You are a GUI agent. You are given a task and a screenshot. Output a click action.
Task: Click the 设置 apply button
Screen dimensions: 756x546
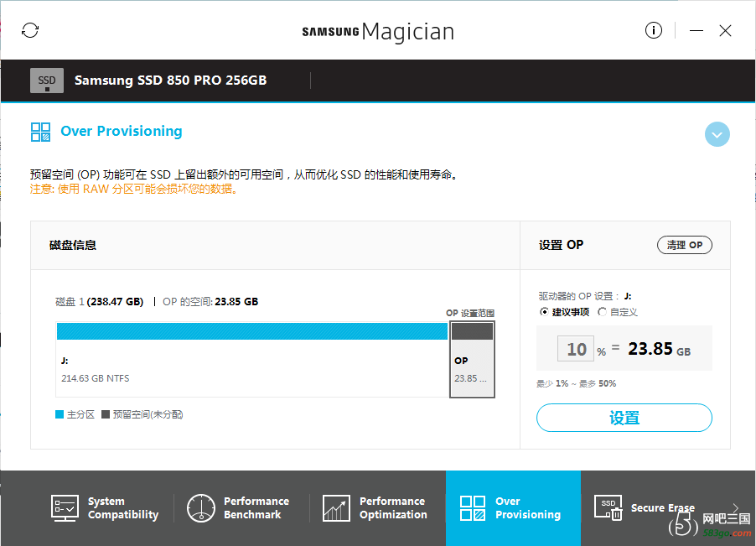pyautogui.click(x=624, y=418)
